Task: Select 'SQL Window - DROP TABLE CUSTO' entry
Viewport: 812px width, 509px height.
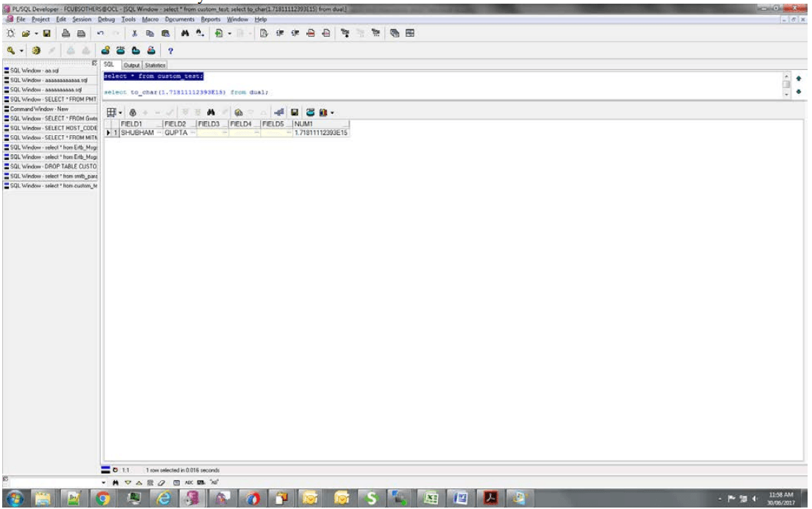Action: point(50,167)
